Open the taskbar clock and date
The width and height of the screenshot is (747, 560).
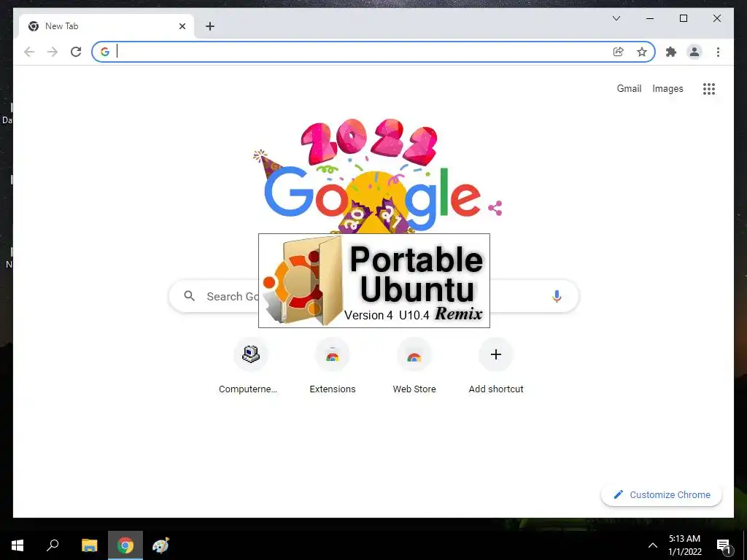pos(684,545)
